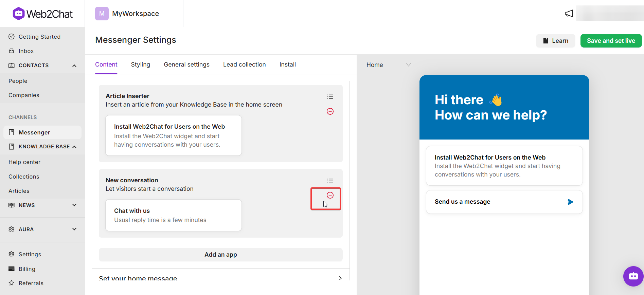Open the Lead collection tab
644x295 pixels.
pyautogui.click(x=245, y=64)
